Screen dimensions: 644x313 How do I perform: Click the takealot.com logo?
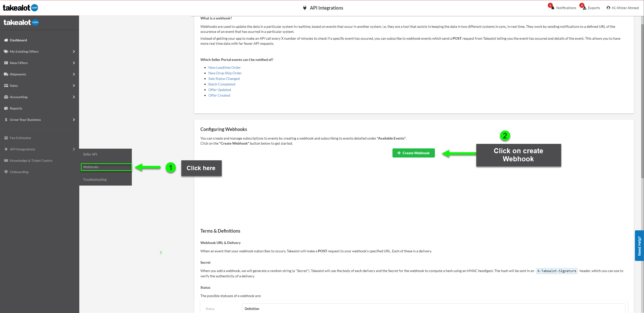click(20, 8)
